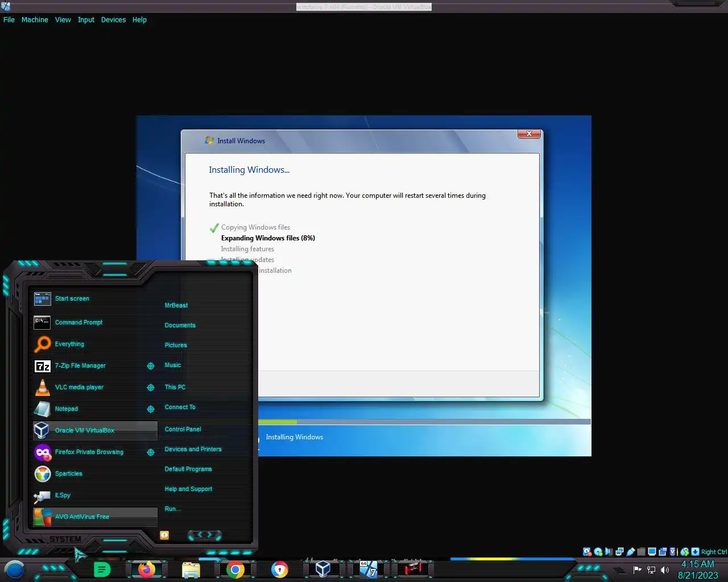Open the clock showing 4:15 AM
This screenshot has width=728, height=582.
pyautogui.click(x=698, y=569)
